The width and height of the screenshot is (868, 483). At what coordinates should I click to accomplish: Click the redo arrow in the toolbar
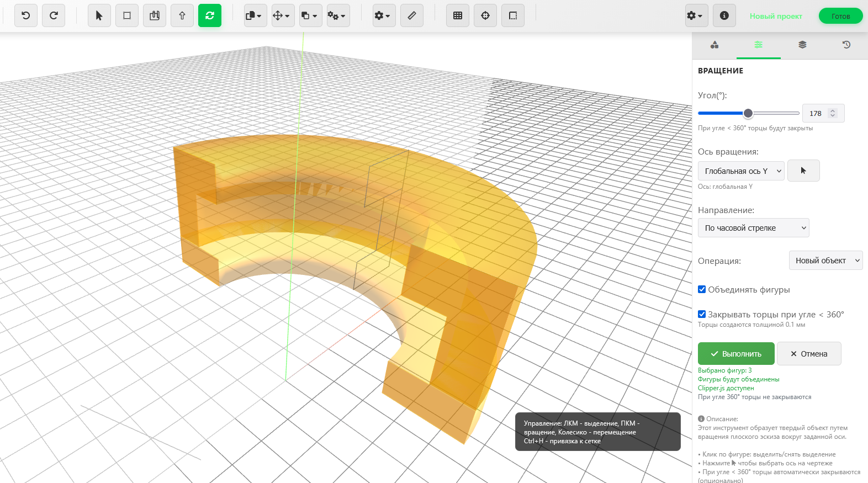click(54, 15)
